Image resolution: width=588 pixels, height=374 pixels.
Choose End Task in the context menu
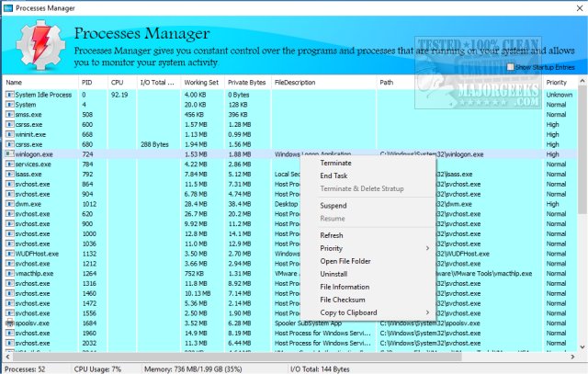(x=334, y=176)
